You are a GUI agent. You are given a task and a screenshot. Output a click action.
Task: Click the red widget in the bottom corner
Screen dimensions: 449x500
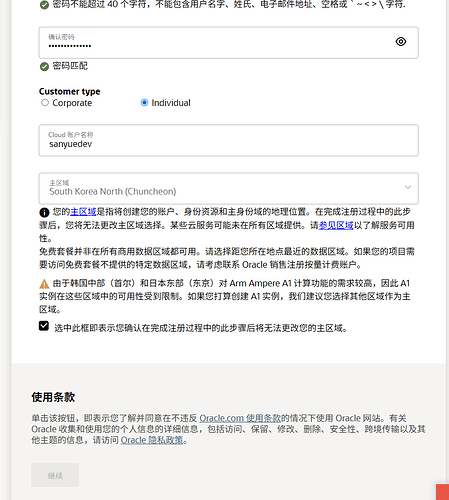tap(442, 492)
